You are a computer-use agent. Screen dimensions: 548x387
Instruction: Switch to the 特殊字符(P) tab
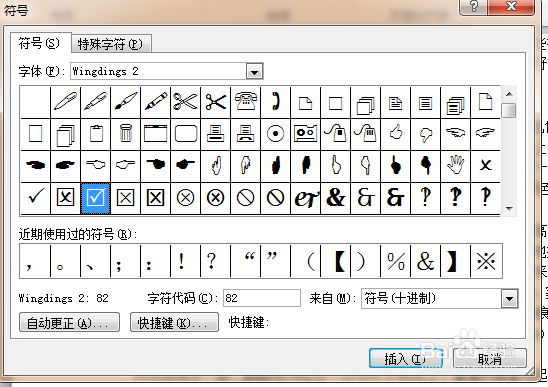click(111, 44)
